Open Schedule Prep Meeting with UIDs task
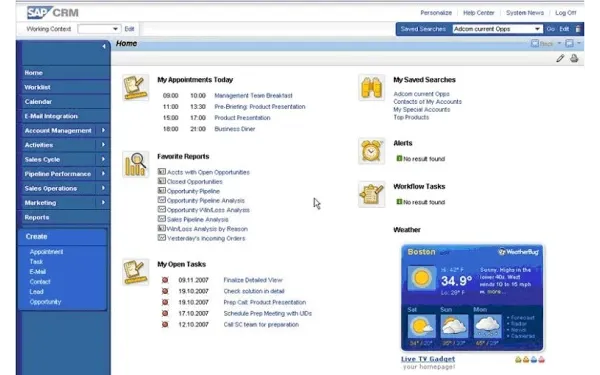600x375 pixels. pyautogui.click(x=267, y=313)
